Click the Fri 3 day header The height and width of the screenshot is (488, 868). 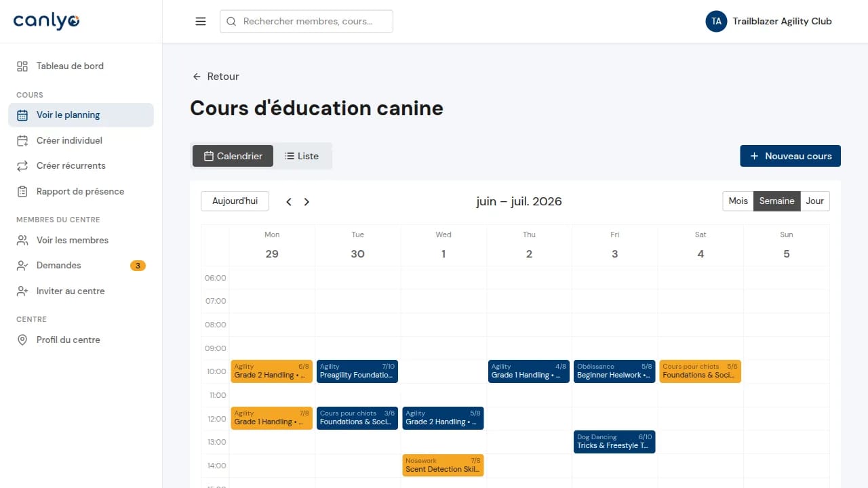tap(615, 245)
